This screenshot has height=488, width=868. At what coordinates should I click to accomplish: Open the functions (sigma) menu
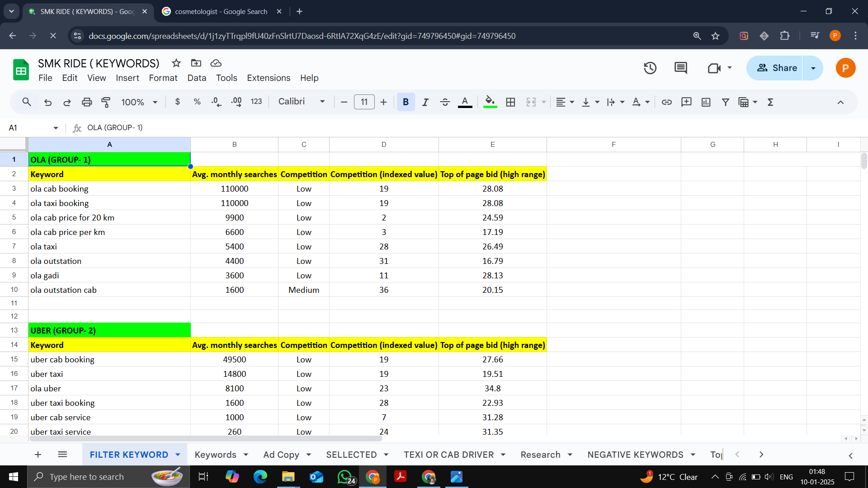coord(770,102)
